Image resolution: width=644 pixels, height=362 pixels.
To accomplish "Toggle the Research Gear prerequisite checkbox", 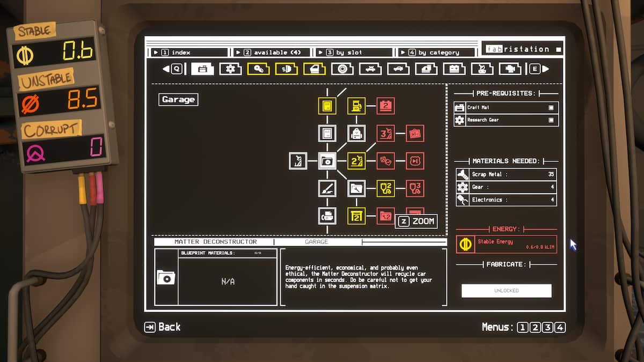I will [551, 120].
